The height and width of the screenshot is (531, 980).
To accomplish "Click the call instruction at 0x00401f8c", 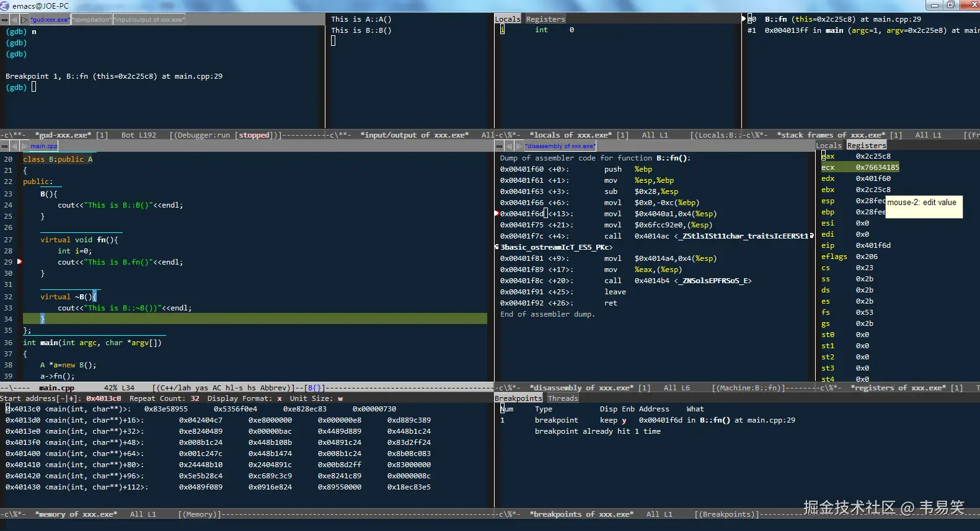I will 625,281.
